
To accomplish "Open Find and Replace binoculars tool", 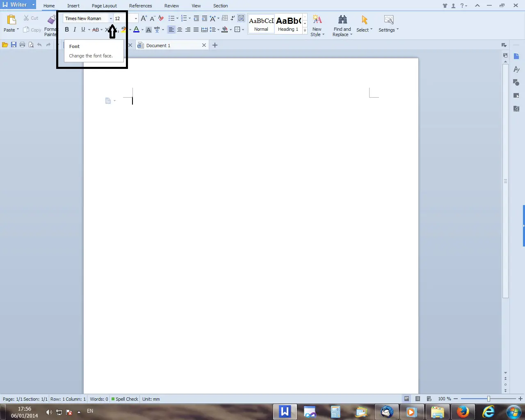I will 342,21.
